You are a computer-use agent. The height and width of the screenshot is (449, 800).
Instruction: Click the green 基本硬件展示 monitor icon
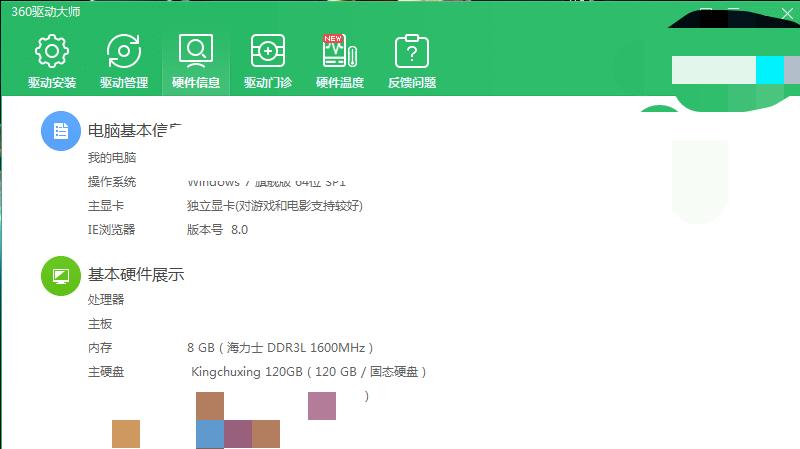pos(61,276)
